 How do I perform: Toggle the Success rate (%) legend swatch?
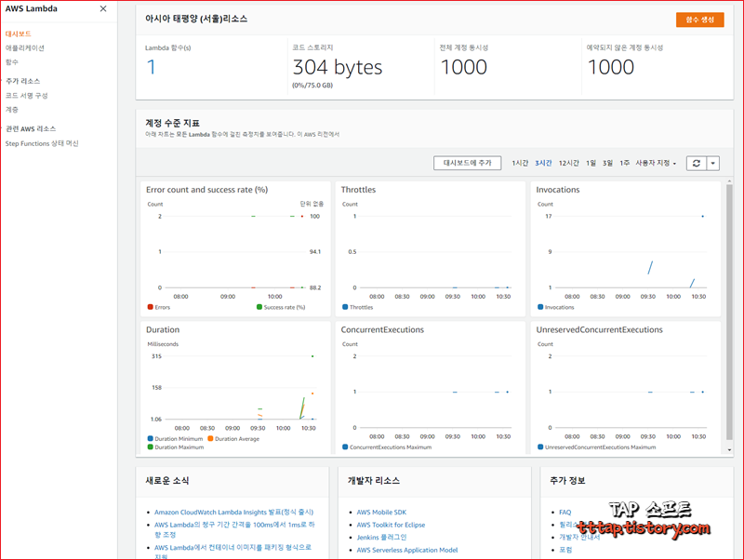click(259, 307)
